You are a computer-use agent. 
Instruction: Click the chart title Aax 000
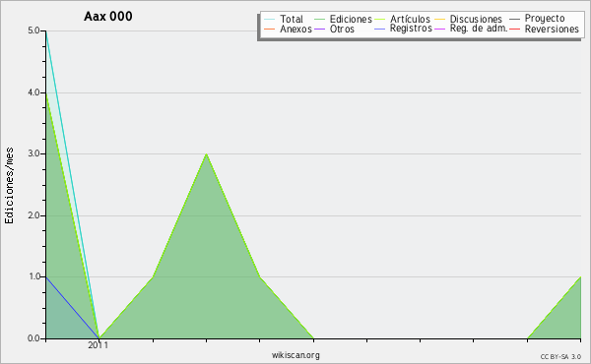[x=108, y=17]
